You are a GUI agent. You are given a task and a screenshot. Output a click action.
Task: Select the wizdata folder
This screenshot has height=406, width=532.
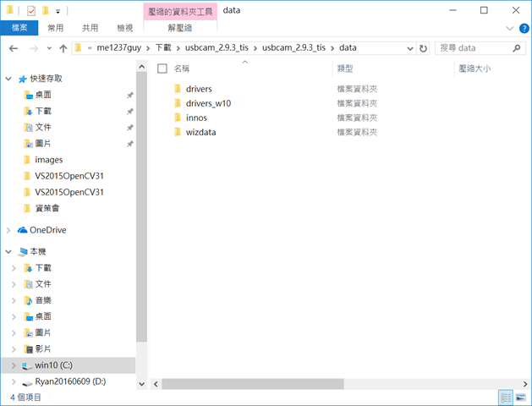[200, 132]
